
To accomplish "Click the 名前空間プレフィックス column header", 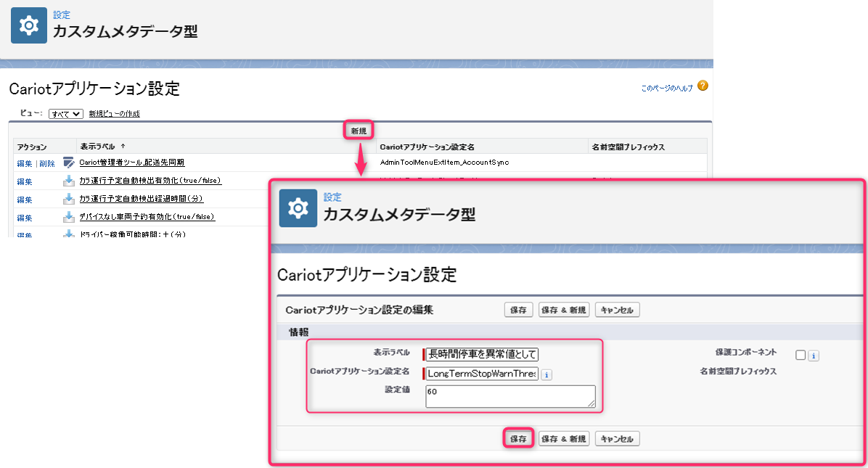I will (x=628, y=147).
